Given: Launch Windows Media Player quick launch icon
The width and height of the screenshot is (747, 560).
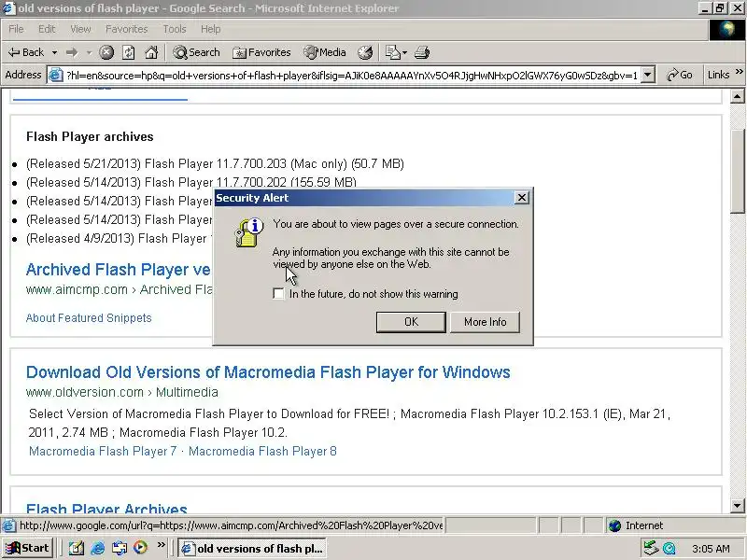Looking at the screenshot, I should [x=140, y=548].
